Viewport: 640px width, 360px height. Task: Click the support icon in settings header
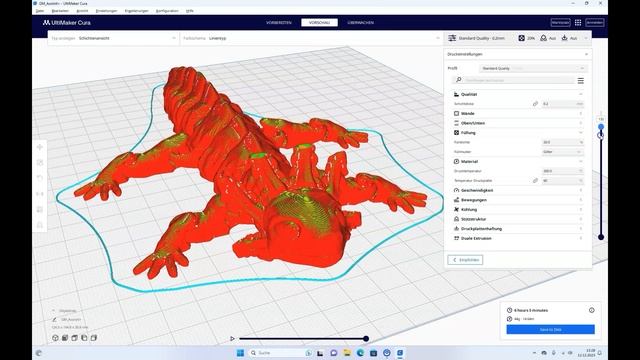click(543, 38)
